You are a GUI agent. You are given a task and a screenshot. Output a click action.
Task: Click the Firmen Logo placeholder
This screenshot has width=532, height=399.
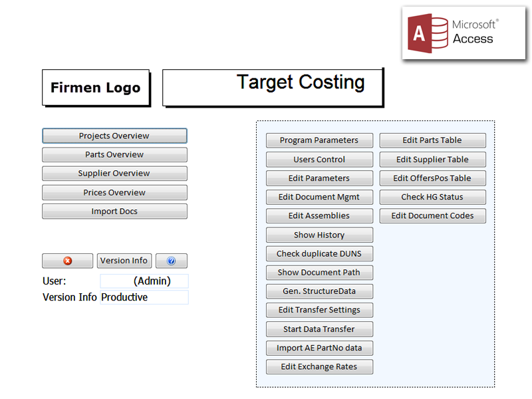(x=96, y=87)
